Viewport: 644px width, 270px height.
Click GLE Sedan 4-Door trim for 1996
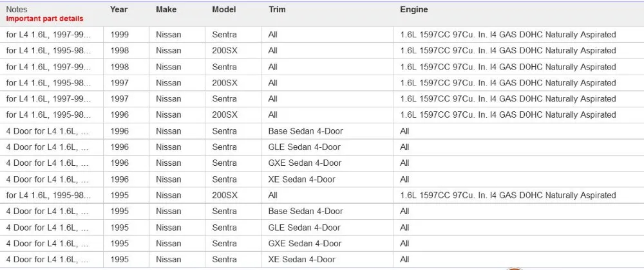[305, 147]
